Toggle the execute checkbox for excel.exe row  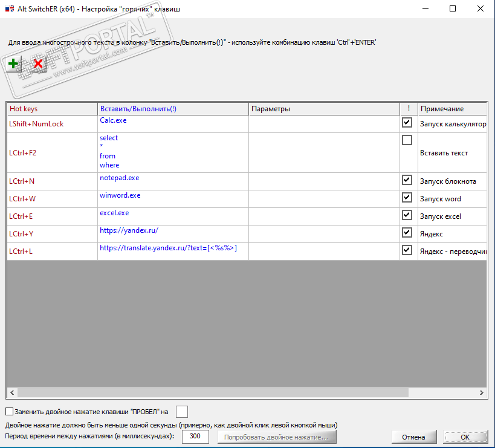click(x=407, y=215)
